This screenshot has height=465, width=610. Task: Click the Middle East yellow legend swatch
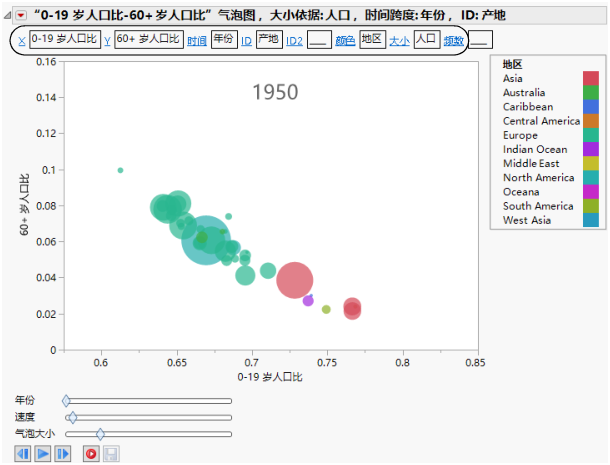point(591,163)
